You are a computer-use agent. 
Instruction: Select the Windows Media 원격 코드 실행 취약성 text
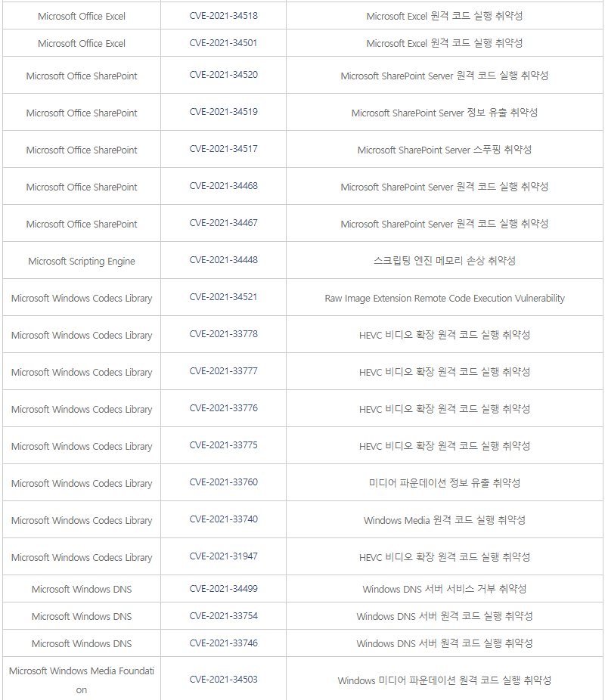pos(444,520)
